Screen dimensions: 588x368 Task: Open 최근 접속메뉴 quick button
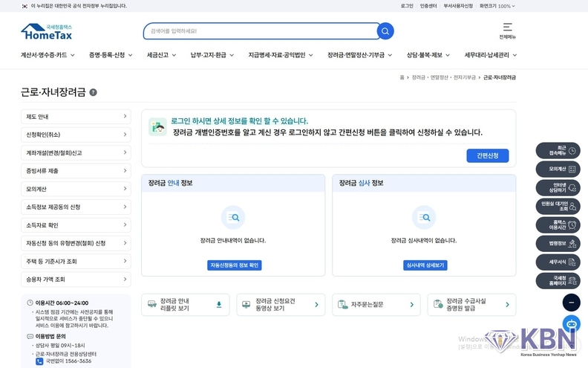(x=558, y=150)
